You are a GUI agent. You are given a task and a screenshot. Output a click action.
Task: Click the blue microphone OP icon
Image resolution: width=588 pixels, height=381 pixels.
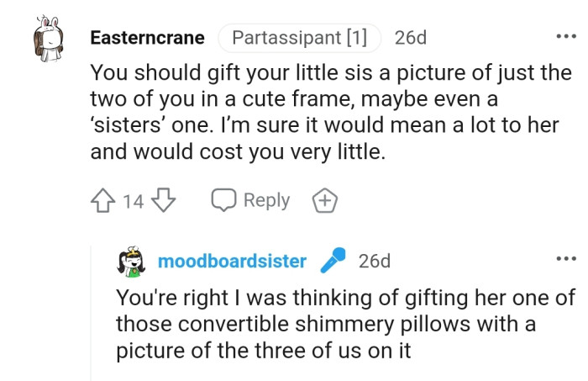pyautogui.click(x=333, y=261)
